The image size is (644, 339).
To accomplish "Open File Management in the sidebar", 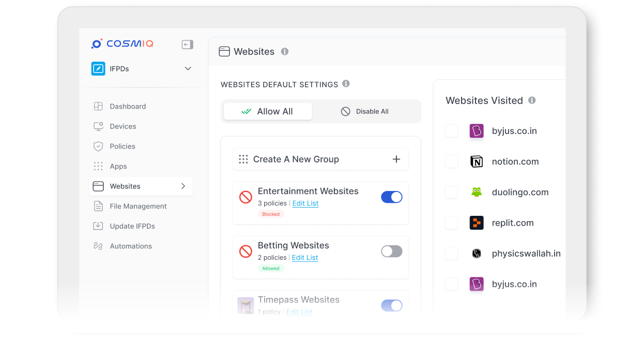I will click(138, 207).
